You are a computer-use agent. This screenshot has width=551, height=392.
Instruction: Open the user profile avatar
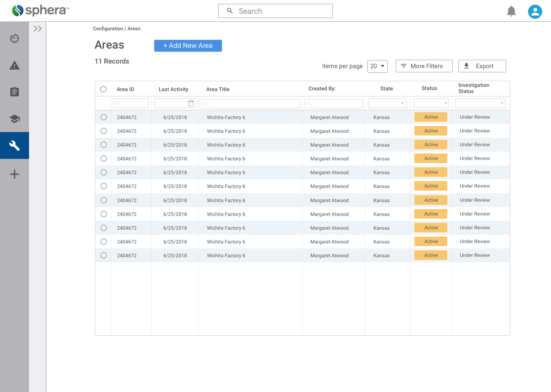pyautogui.click(x=535, y=11)
